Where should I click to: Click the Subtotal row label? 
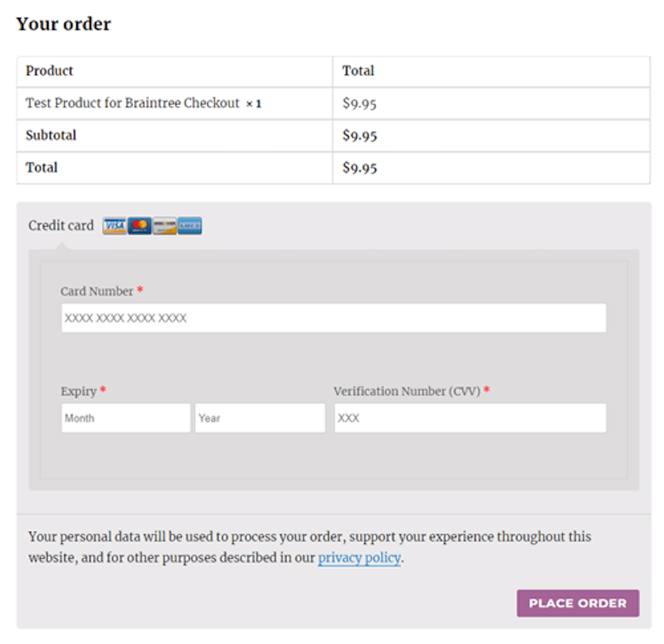click(51, 135)
